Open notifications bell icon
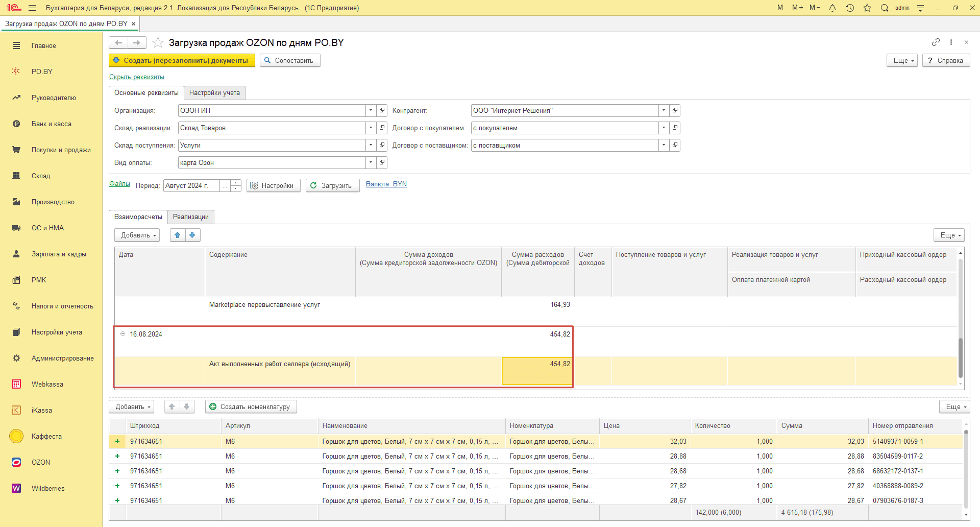The width and height of the screenshot is (980, 527). click(x=832, y=8)
